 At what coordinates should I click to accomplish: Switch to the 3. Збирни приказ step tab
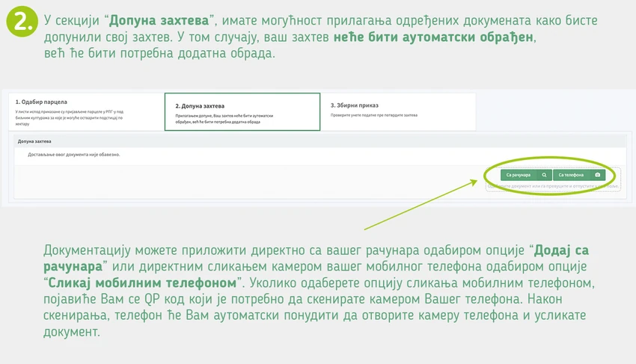(397, 112)
